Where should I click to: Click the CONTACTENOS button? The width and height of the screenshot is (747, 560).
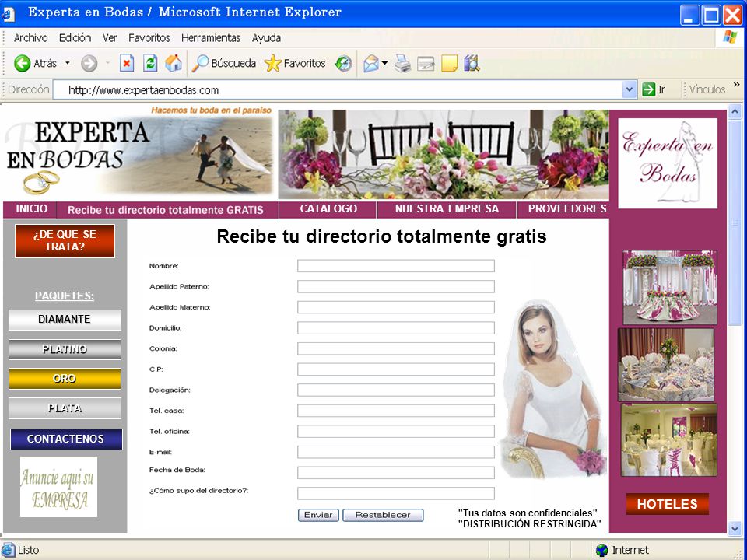coord(66,439)
